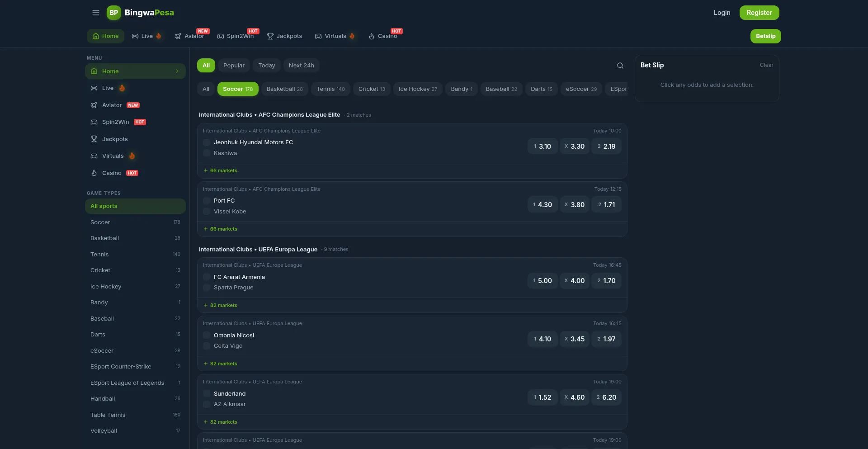Click the Home icon in top navigation

click(x=96, y=36)
